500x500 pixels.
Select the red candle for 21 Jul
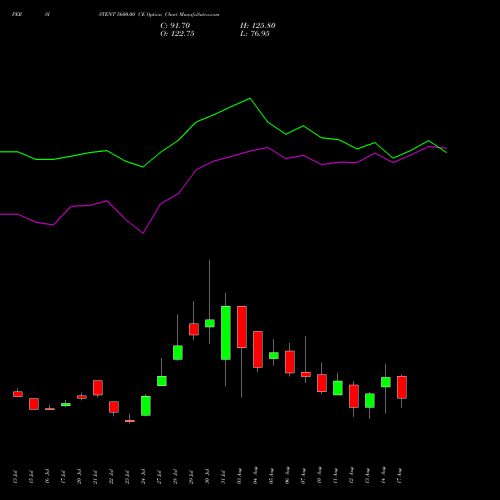tap(98, 388)
